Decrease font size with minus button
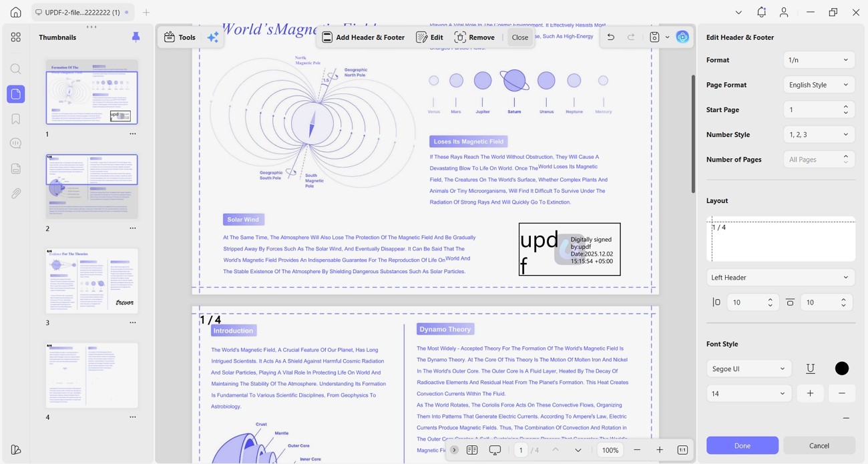Viewport: 868px width, 464px height. click(x=842, y=393)
